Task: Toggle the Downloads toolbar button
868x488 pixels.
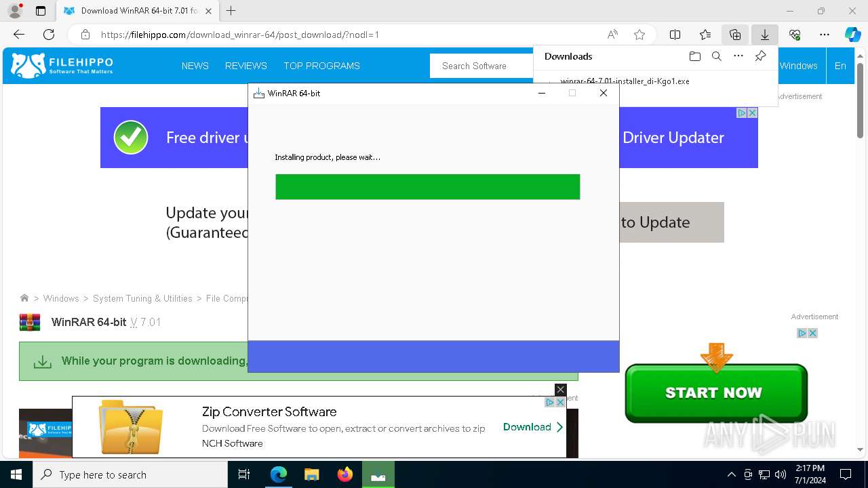Action: point(765,35)
